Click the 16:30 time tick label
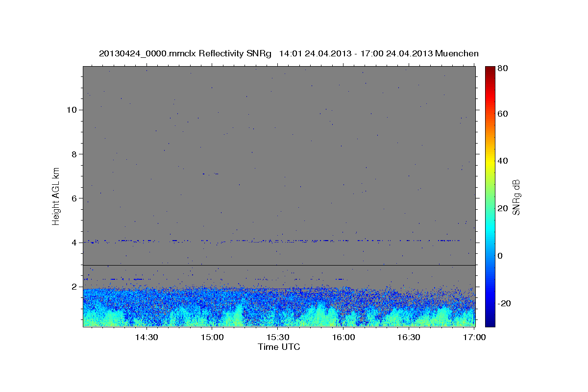This screenshot has width=588, height=392. (409, 337)
